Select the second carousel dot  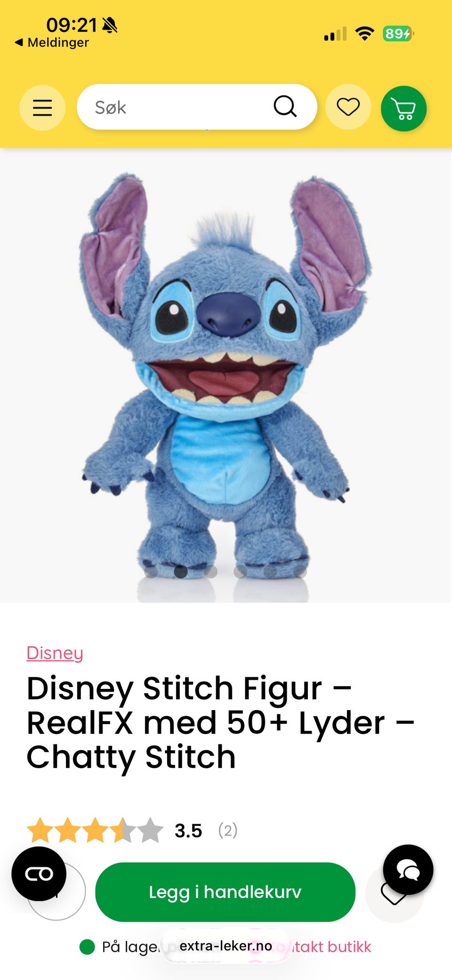click(x=181, y=572)
